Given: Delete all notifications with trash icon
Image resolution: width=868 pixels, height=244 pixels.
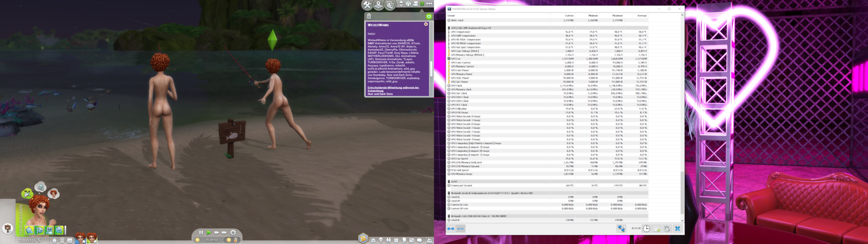Looking at the screenshot, I should click(369, 16).
